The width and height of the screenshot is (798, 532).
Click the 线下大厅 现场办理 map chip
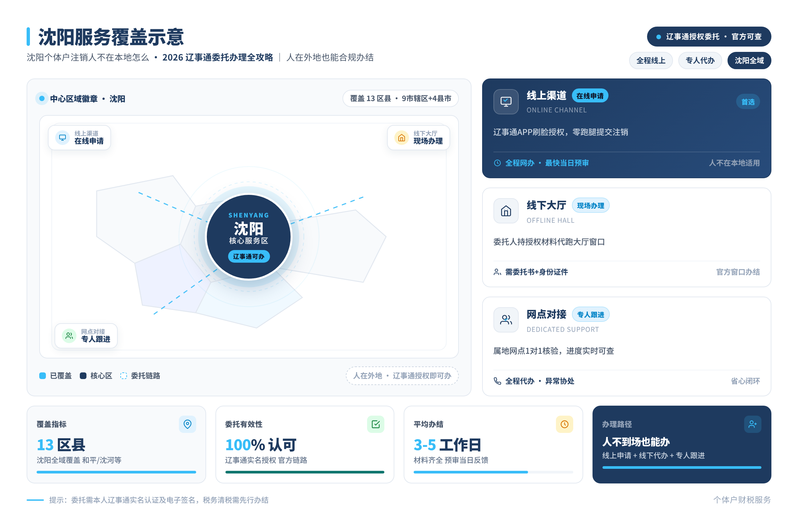418,138
